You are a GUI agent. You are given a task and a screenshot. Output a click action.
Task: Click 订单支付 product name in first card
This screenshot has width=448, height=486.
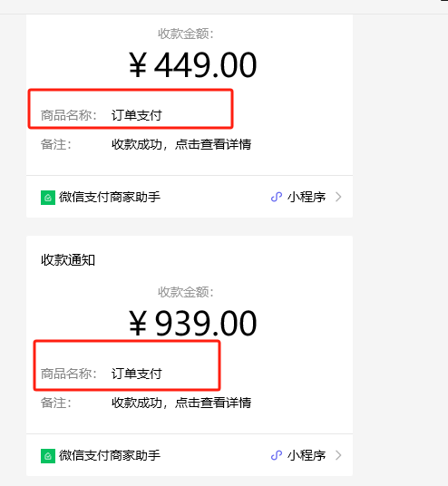click(137, 115)
